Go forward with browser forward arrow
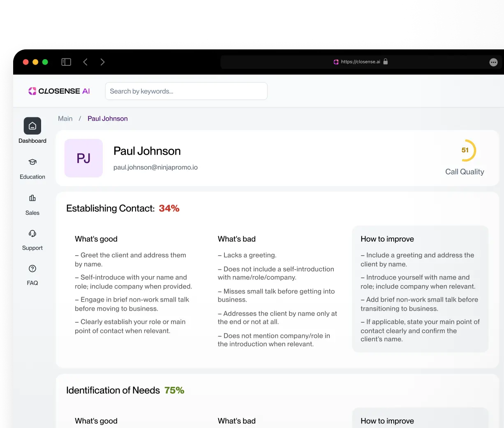This screenshot has width=504, height=428. 102,62
